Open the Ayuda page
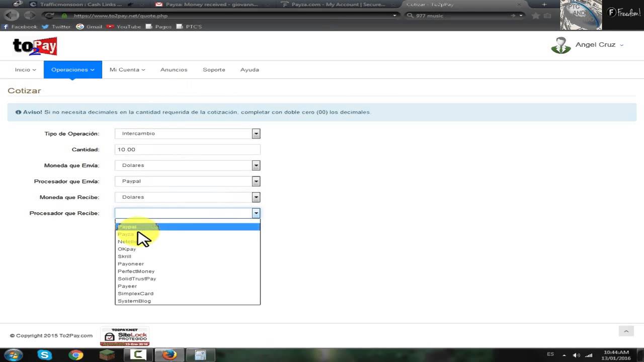Viewport: 644px width, 362px height. (x=250, y=70)
